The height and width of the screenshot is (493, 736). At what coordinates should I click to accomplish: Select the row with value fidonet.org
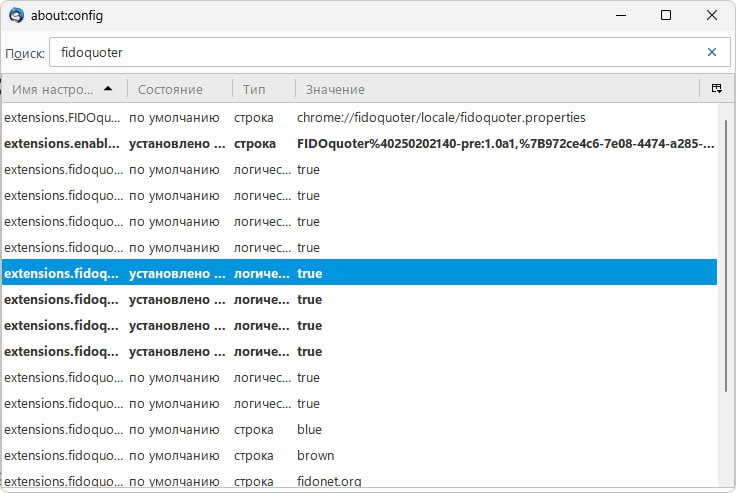click(x=358, y=481)
